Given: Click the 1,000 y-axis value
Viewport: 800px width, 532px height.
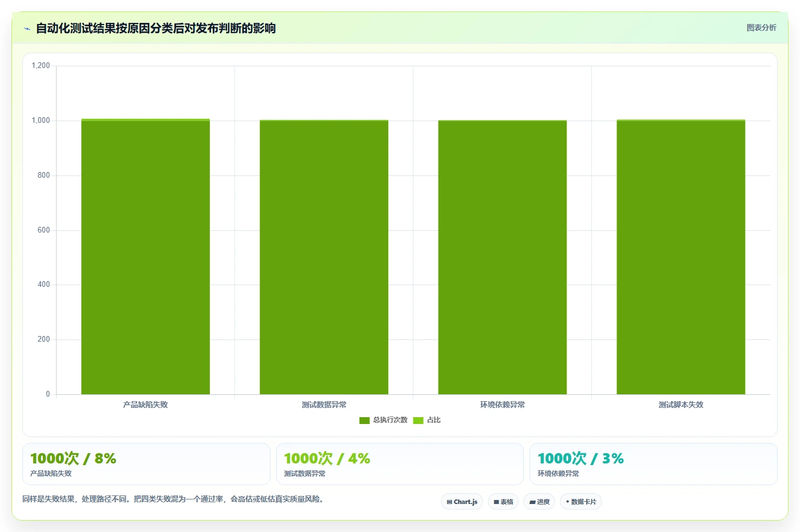Looking at the screenshot, I should pos(41,121).
